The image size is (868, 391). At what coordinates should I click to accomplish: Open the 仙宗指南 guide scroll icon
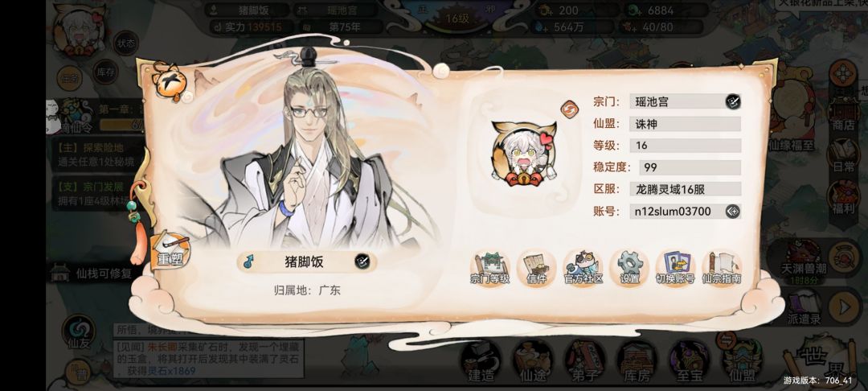coord(722,268)
